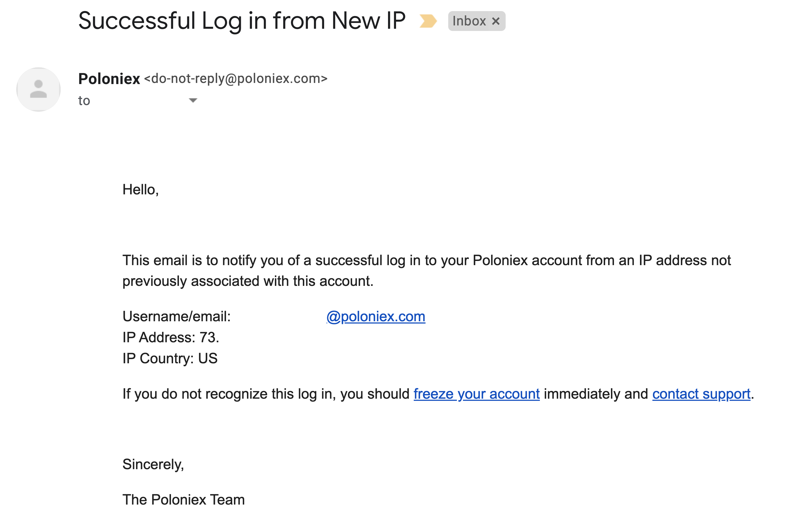Image resolution: width=812 pixels, height=517 pixels.
Task: Select the do-not-reply@poloniex.com sender address
Action: [x=236, y=79]
